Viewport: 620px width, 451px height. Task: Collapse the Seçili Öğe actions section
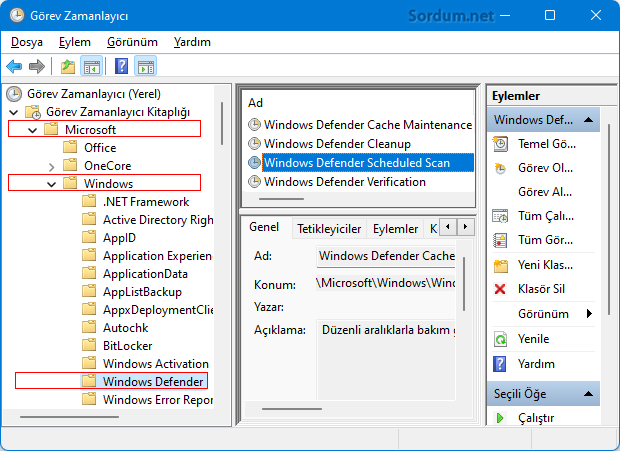tap(588, 394)
